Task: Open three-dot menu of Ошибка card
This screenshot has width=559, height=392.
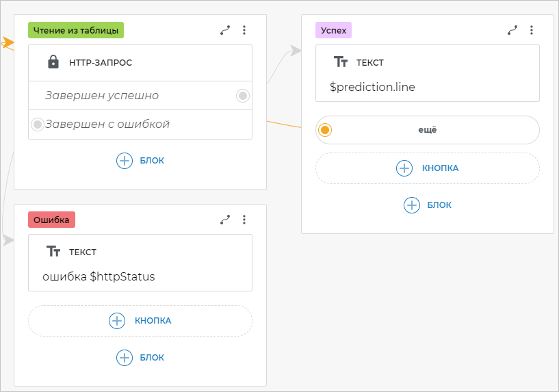Action: click(244, 220)
